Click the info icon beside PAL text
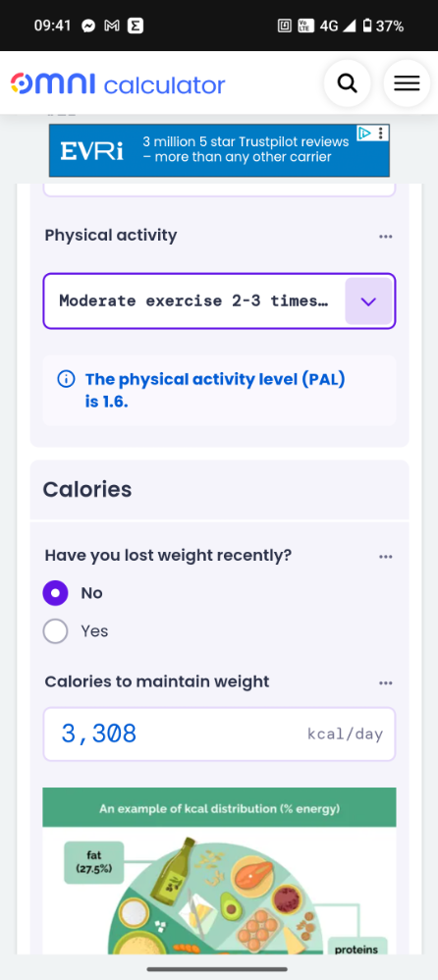438x980 pixels. tap(66, 379)
